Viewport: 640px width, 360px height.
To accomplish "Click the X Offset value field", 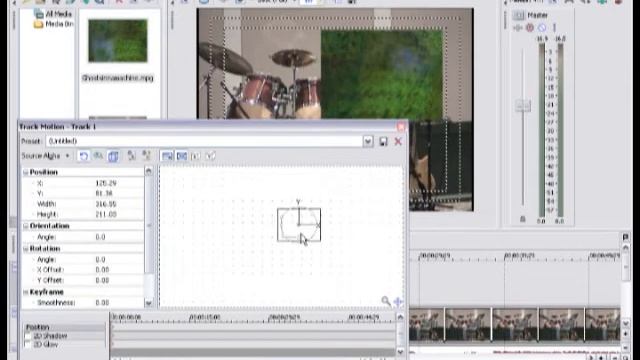I will [102, 270].
